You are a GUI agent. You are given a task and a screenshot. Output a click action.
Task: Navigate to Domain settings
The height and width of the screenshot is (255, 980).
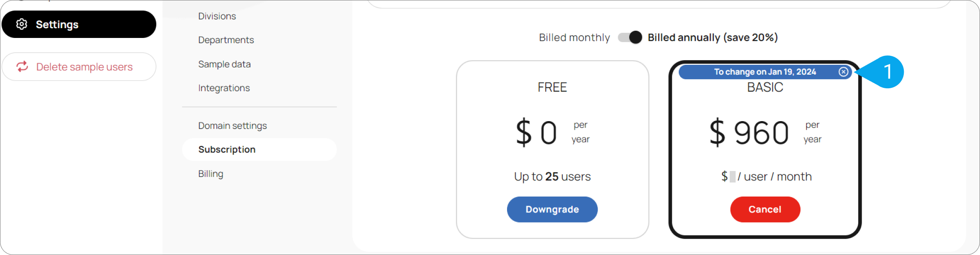[232, 126]
